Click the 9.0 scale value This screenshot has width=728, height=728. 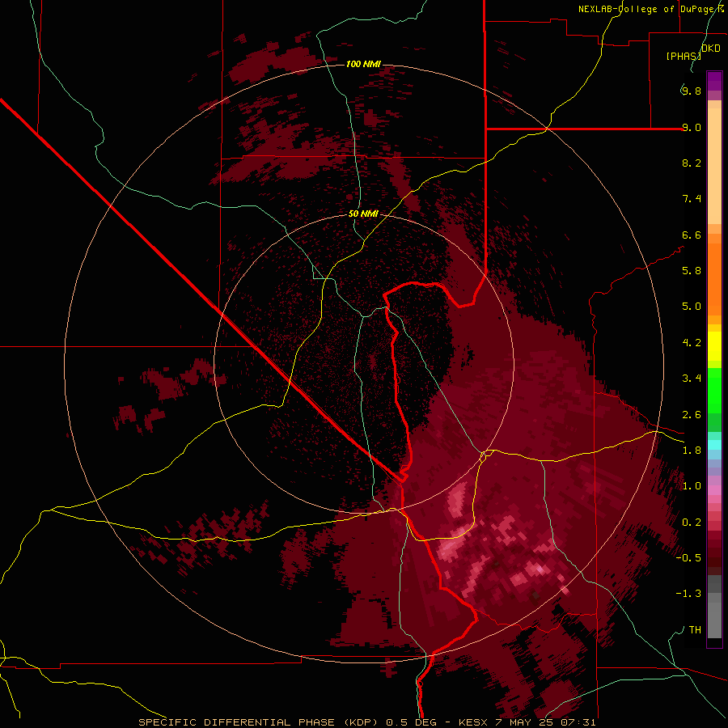point(692,127)
